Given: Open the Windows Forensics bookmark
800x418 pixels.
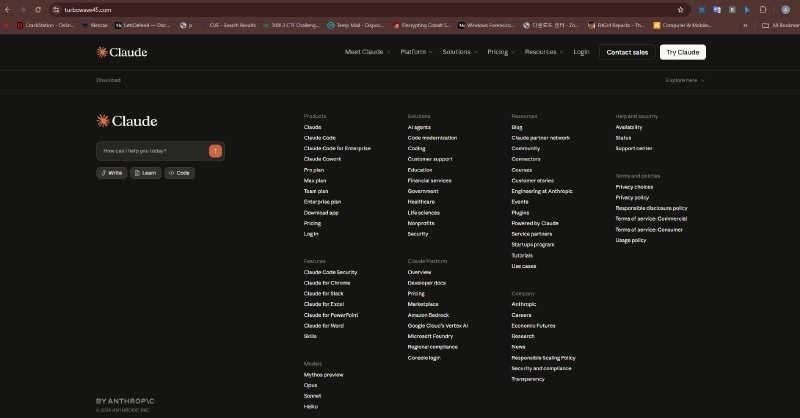Looking at the screenshot, I should pos(487,25).
